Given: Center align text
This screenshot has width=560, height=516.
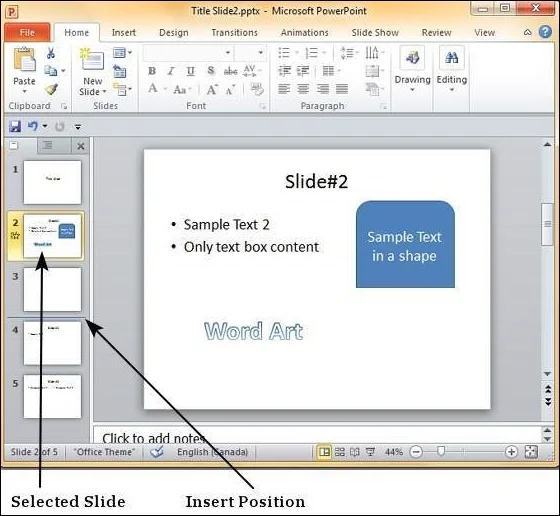Looking at the screenshot, I should [x=303, y=89].
